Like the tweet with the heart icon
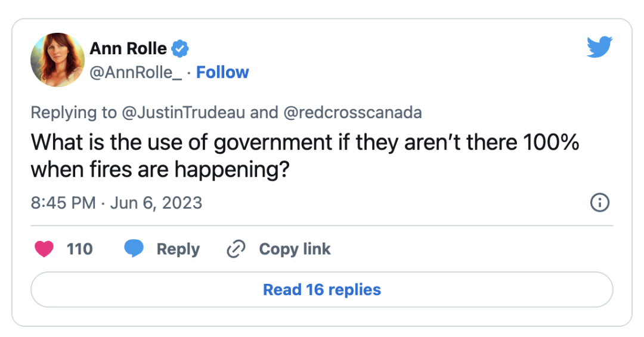The image size is (644, 337). [x=44, y=249]
